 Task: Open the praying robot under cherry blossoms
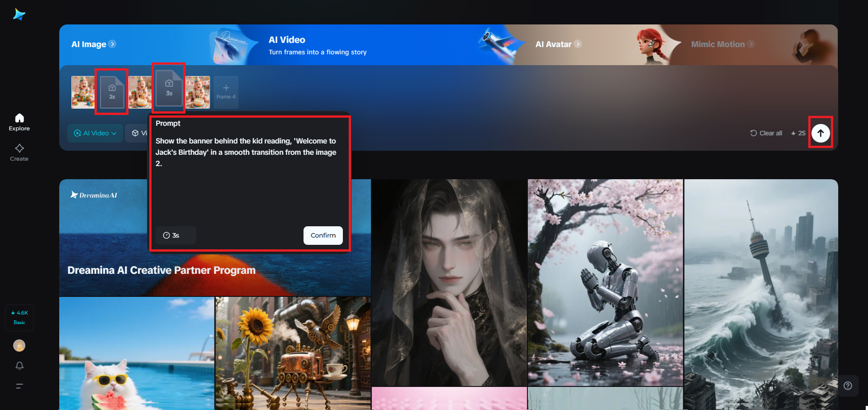click(x=605, y=282)
